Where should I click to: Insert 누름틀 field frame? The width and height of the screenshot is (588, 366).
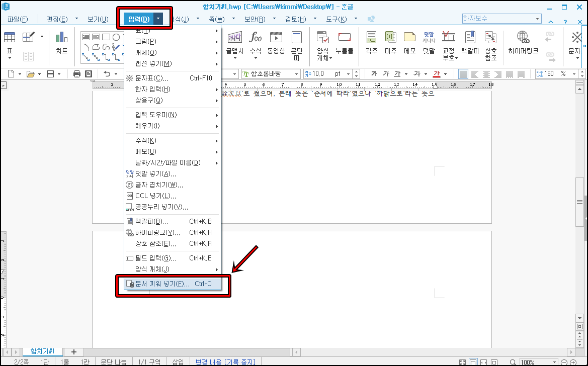coord(344,43)
